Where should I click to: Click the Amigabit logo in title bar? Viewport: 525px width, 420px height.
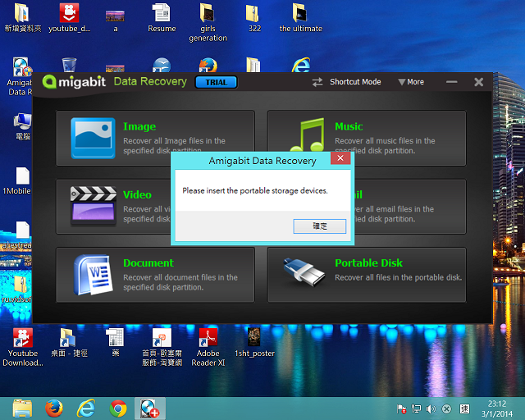tap(74, 82)
